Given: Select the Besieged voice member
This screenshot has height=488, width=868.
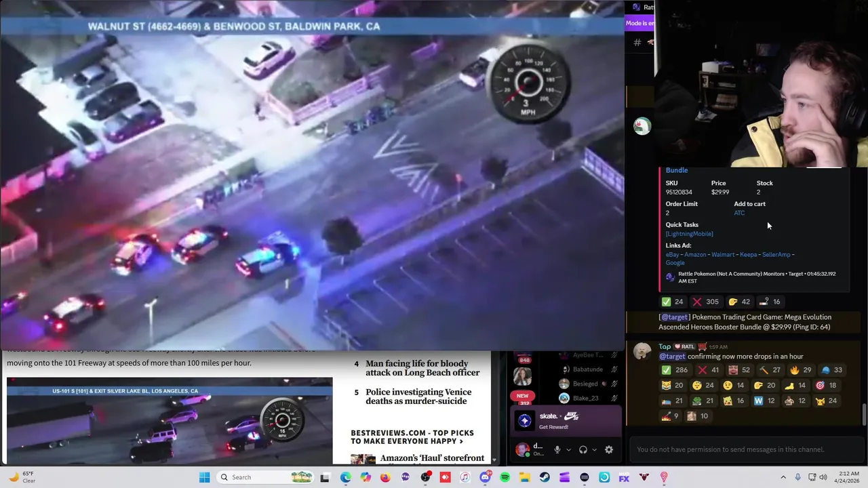Looking at the screenshot, I should pos(585,384).
